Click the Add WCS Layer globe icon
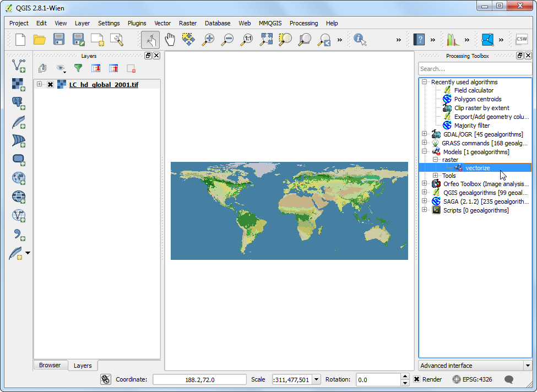The height and width of the screenshot is (392, 537). (x=19, y=197)
